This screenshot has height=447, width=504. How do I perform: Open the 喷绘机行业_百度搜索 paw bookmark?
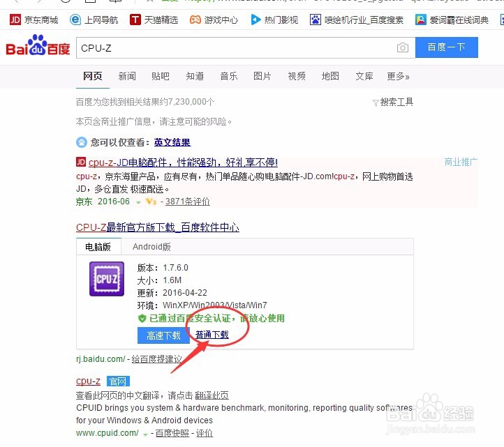[357, 20]
